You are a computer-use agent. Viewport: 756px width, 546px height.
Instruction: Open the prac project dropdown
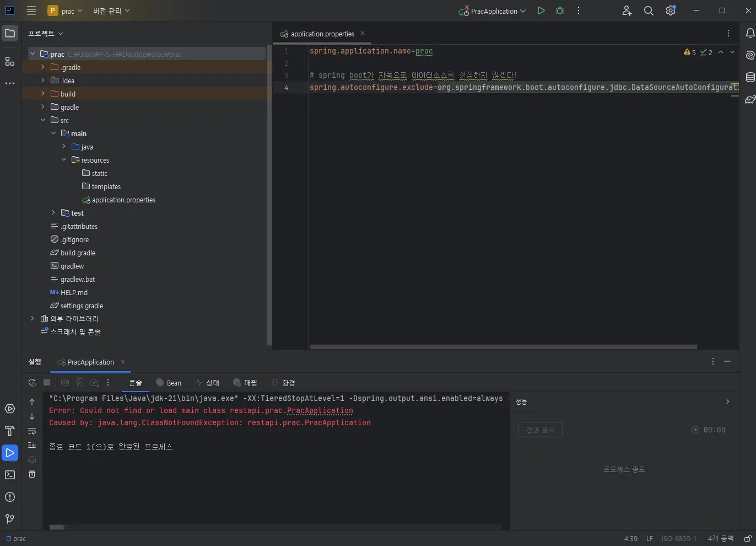pos(65,10)
